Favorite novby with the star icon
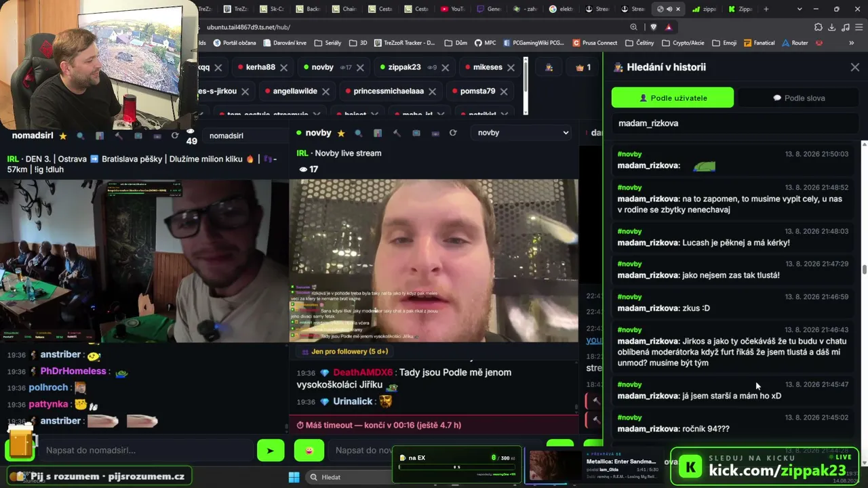Viewport: 868px width, 488px height. pyautogui.click(x=341, y=133)
